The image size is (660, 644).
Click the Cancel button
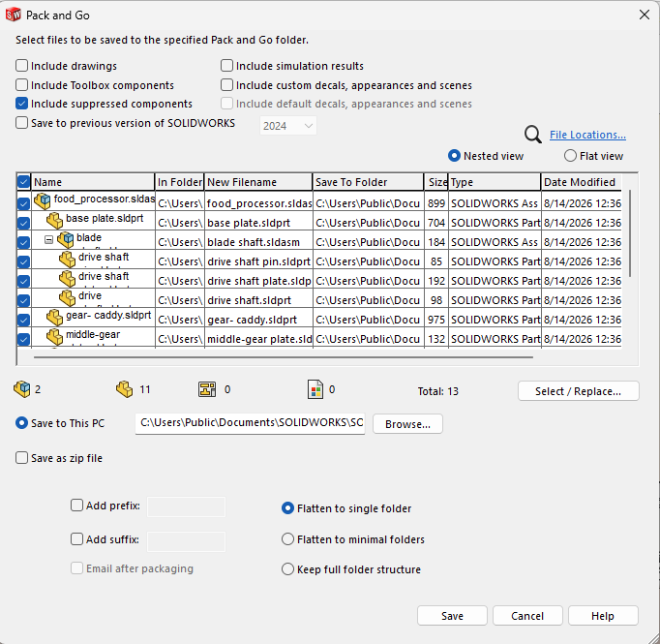pyautogui.click(x=527, y=616)
